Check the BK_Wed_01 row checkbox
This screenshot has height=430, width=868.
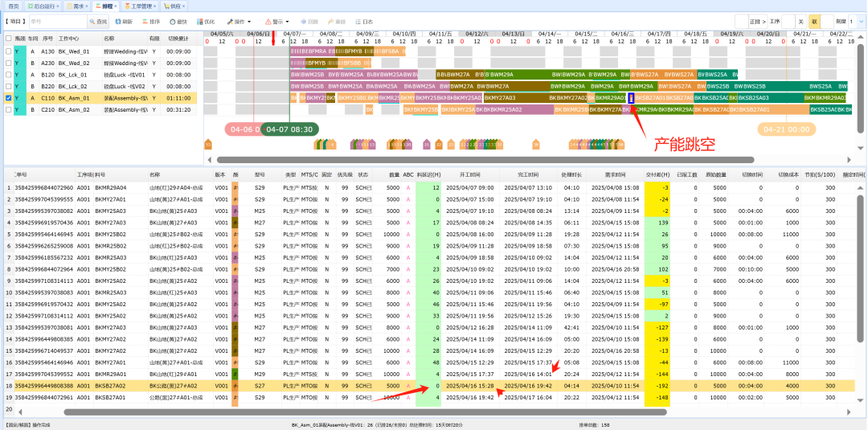point(8,51)
